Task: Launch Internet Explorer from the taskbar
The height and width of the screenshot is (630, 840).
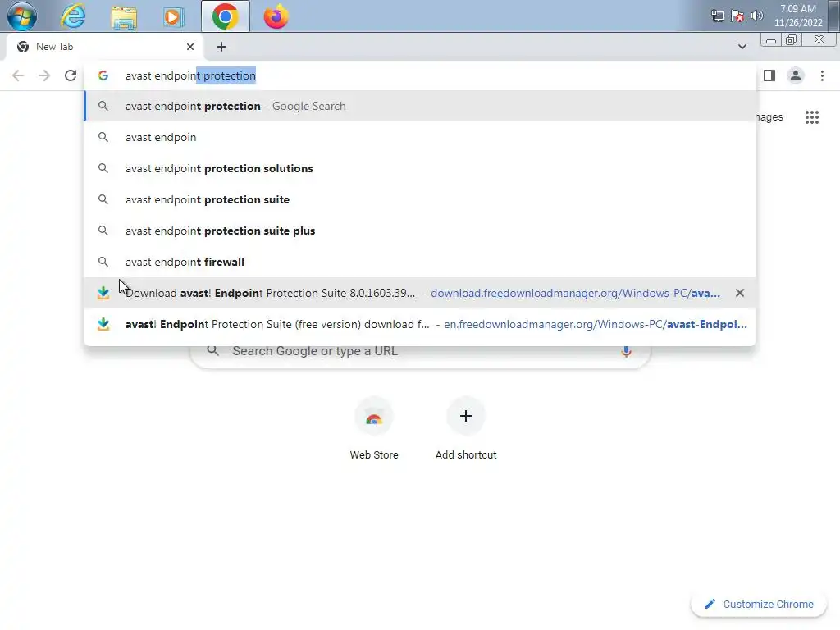Action: pyautogui.click(x=73, y=16)
